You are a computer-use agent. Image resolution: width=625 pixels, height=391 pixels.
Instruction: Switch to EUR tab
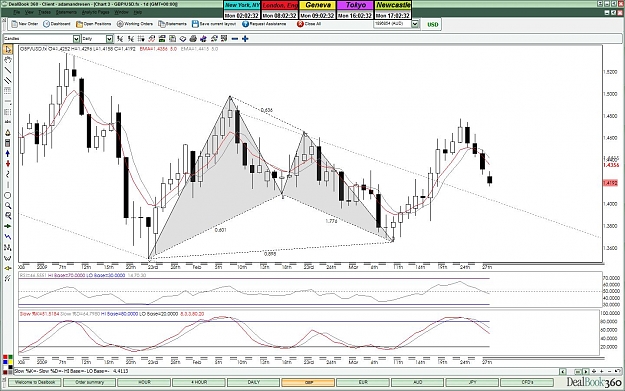coord(363,382)
